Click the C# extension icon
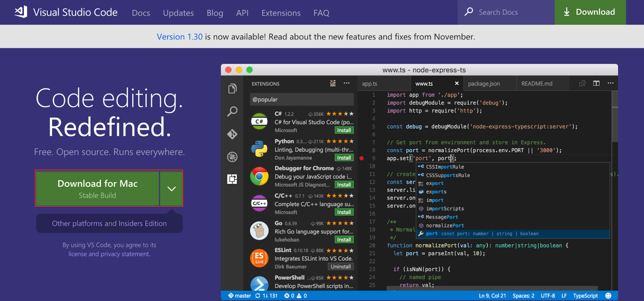The width and height of the screenshot is (644, 301). [x=259, y=121]
